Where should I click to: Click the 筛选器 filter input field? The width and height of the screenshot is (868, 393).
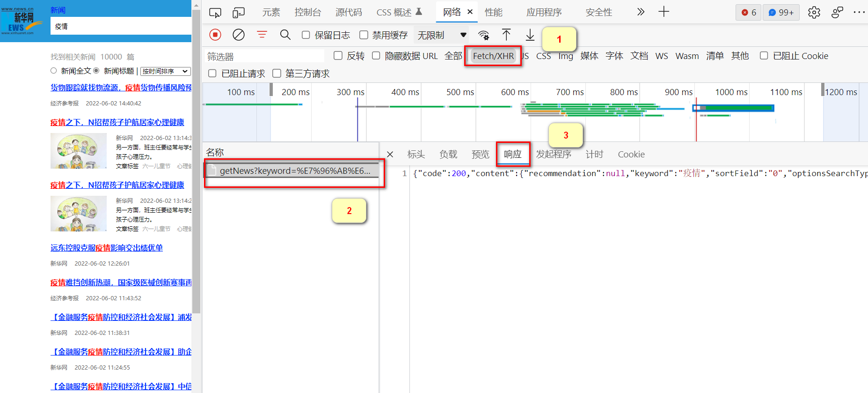265,56
